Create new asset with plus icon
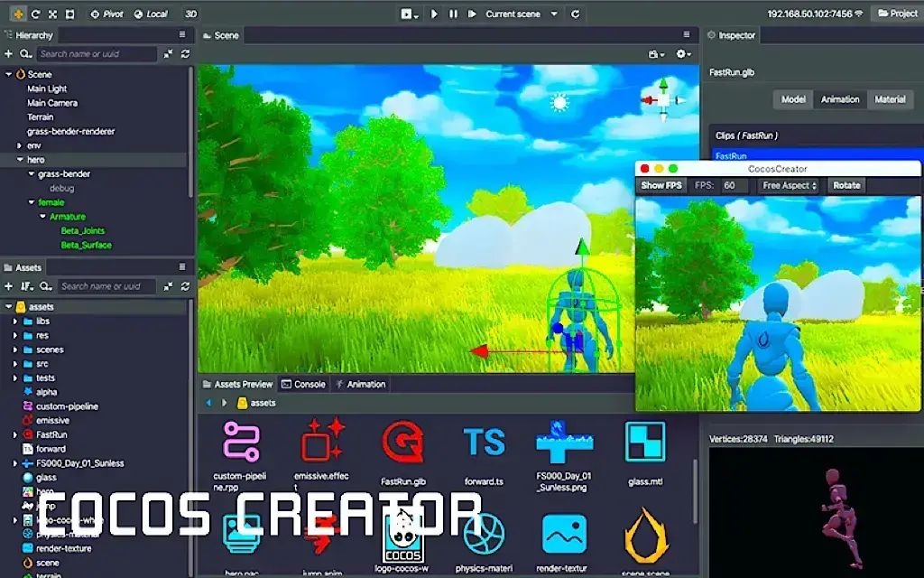Viewport: 924px width, 578px height. [8, 286]
